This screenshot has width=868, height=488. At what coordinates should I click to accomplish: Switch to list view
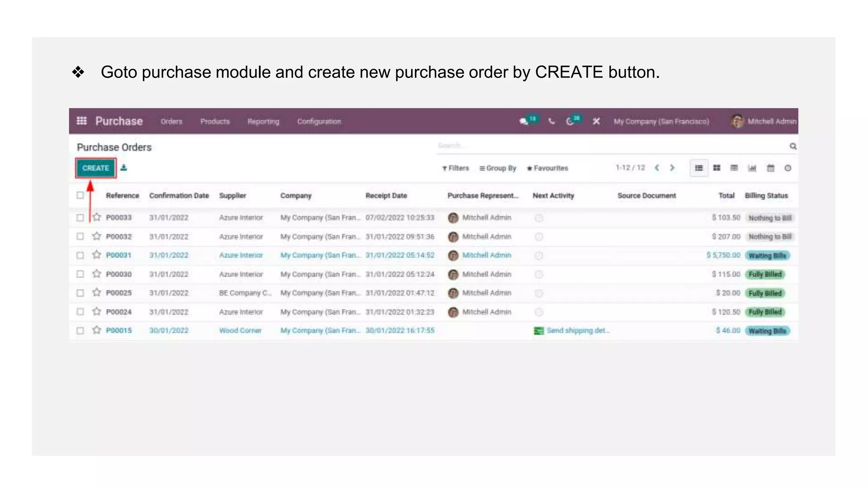[x=699, y=168]
